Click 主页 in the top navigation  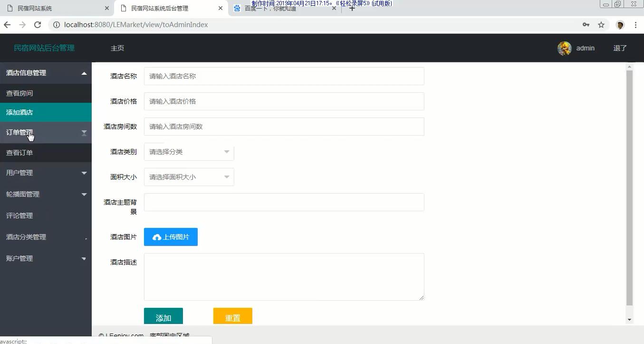(117, 48)
